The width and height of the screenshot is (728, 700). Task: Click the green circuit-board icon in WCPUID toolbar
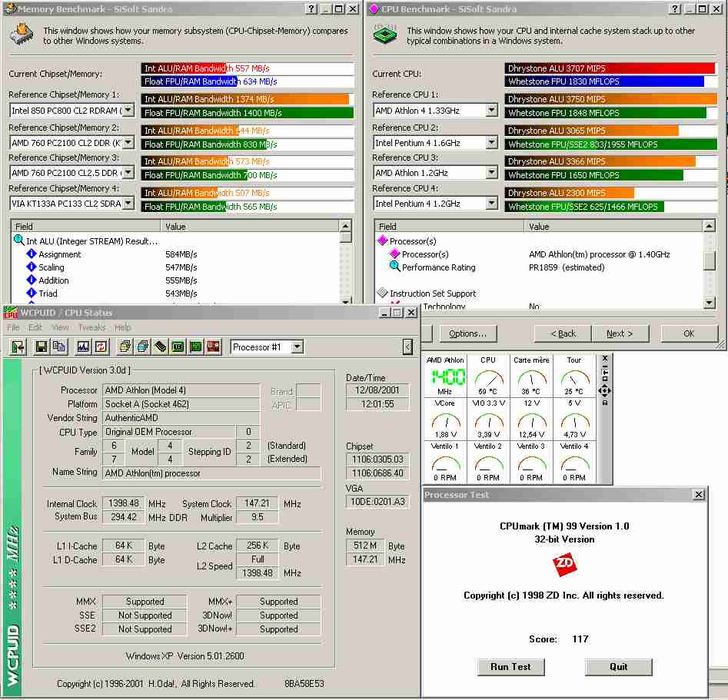click(x=196, y=347)
